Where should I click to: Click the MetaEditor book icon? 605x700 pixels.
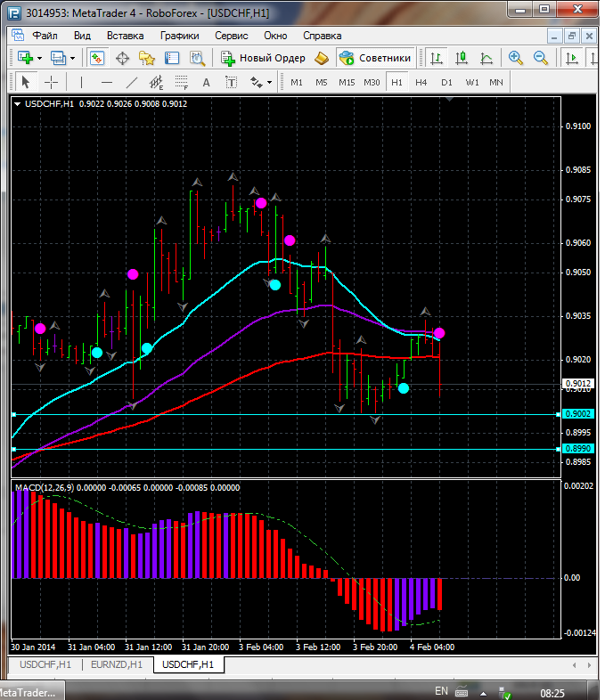[x=322, y=58]
